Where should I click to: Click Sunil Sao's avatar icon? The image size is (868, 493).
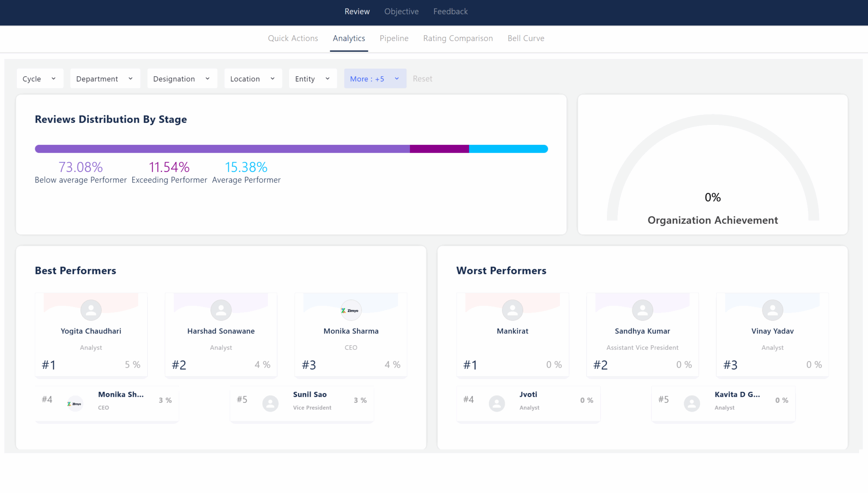point(270,403)
